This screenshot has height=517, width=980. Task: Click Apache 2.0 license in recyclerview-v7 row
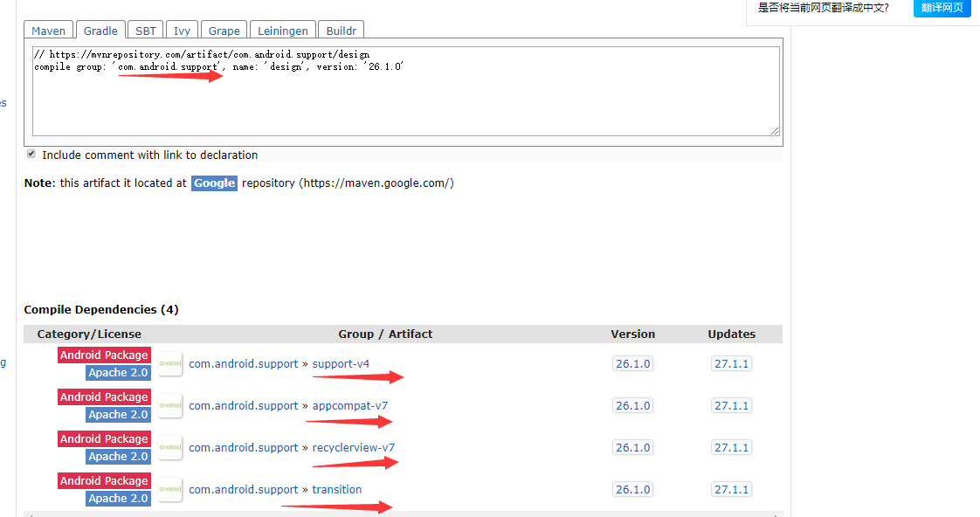pos(118,457)
